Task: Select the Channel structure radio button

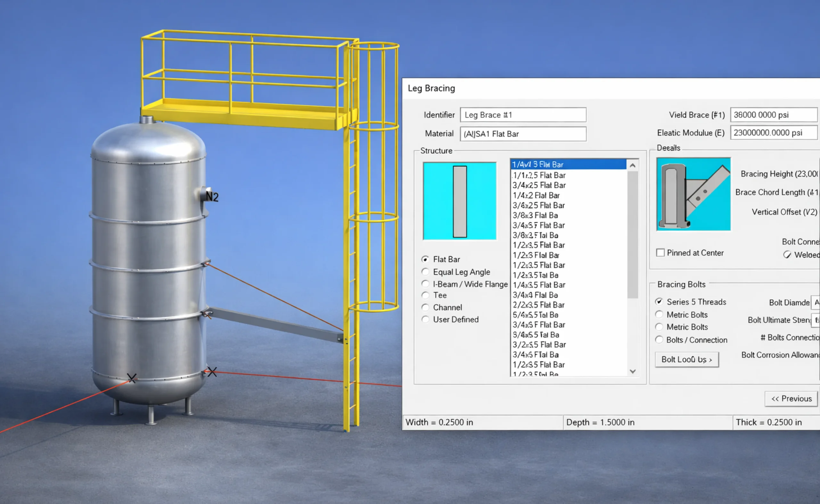Action: (425, 307)
